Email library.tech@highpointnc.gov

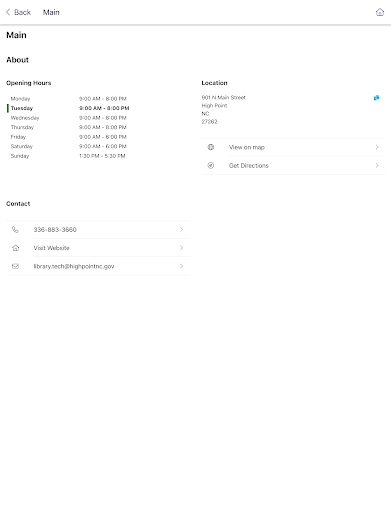74,266
